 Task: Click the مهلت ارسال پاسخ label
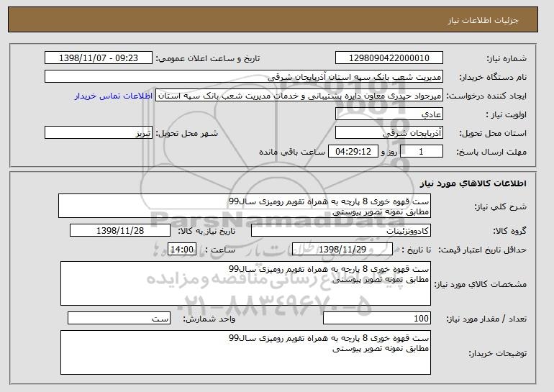(491, 152)
